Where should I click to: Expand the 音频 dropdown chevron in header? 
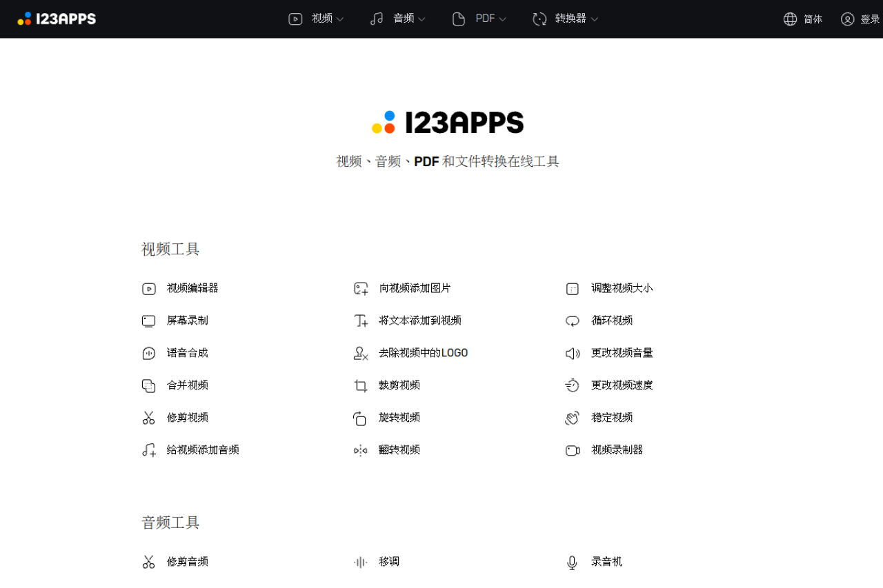pos(421,19)
